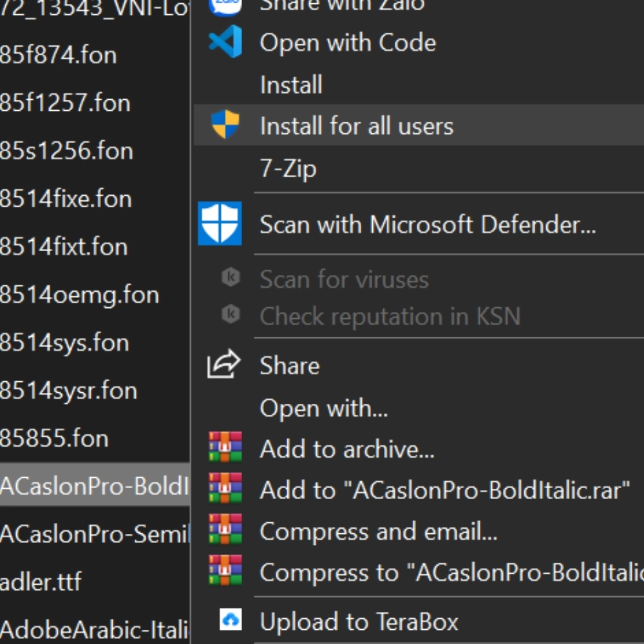This screenshot has height=644, width=644.
Task: Select the 8514oemg.fon file
Action: [x=79, y=295]
